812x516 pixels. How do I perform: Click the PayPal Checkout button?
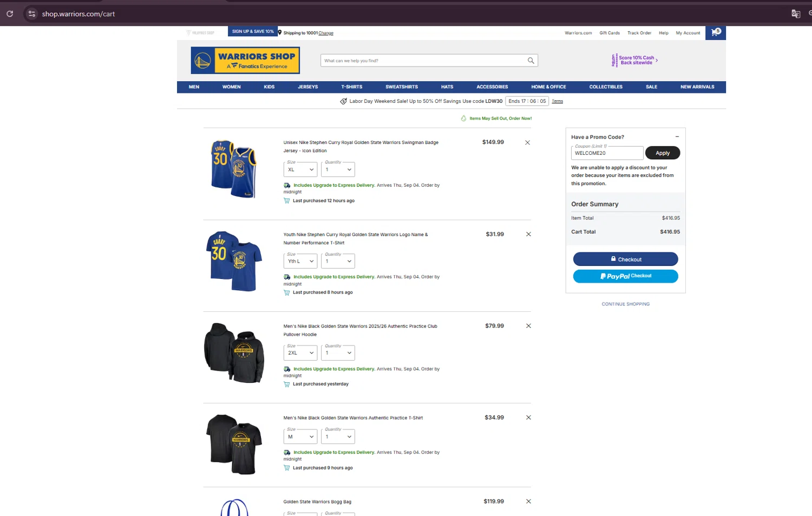tap(626, 276)
